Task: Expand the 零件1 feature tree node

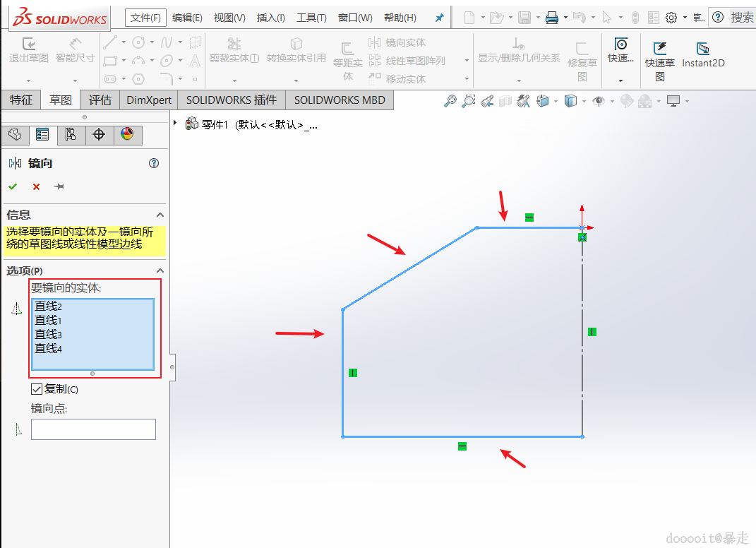Action: 176,124
